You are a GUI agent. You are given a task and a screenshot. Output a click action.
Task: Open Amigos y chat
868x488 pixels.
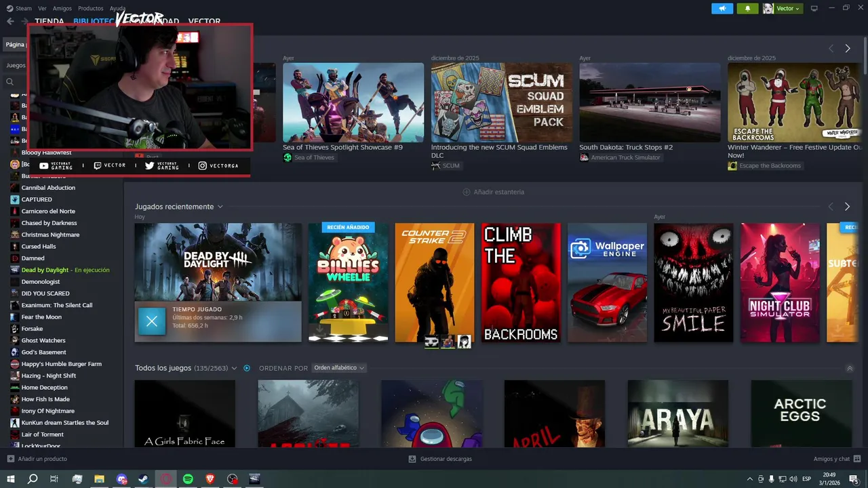tap(831, 459)
